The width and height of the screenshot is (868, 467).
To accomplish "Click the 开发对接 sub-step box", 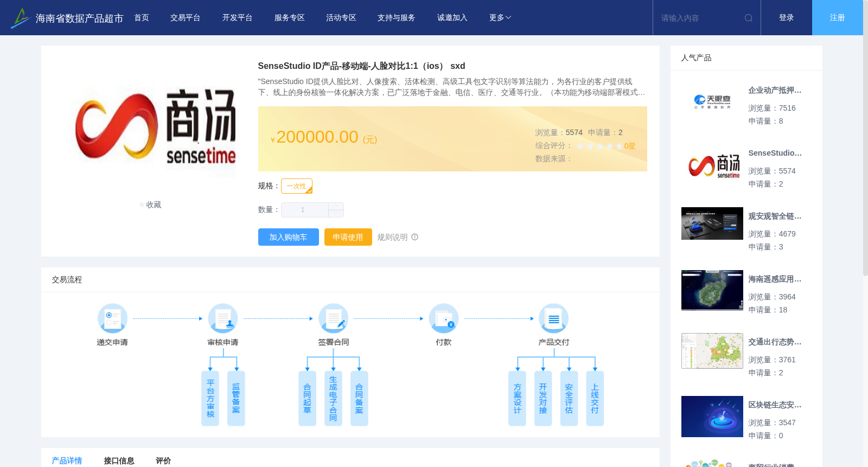I will point(543,399).
